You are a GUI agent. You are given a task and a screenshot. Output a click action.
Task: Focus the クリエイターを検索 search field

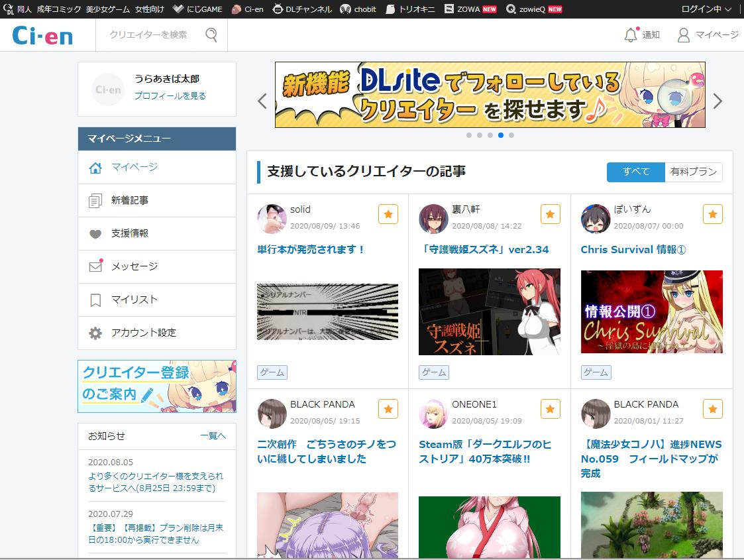(x=148, y=34)
